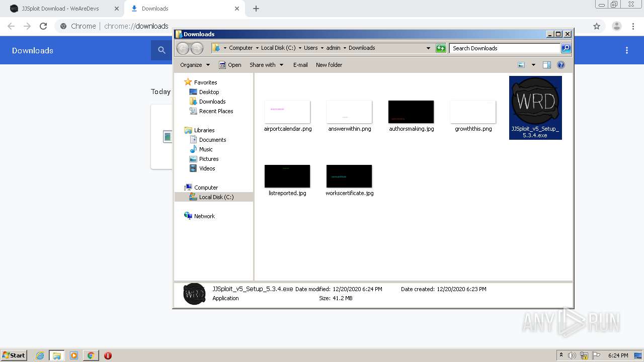Click New folder in the toolbar
644x362 pixels.
[x=329, y=65]
